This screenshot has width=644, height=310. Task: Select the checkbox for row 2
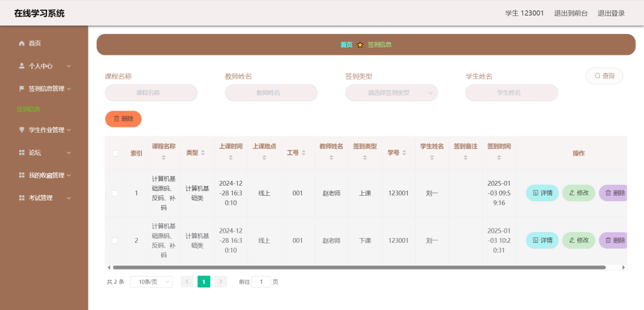[115, 241]
